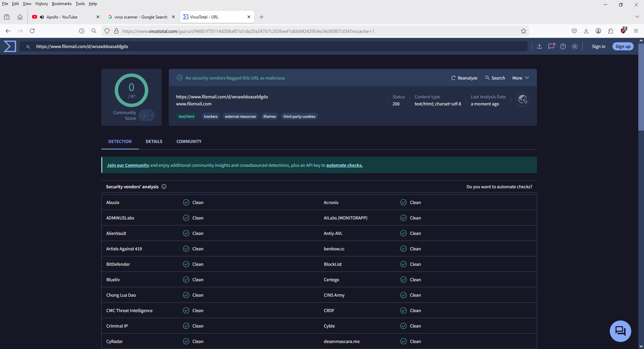Reload the page with the refresh icon
Screen dimensions: 644x349
[x=32, y=31]
